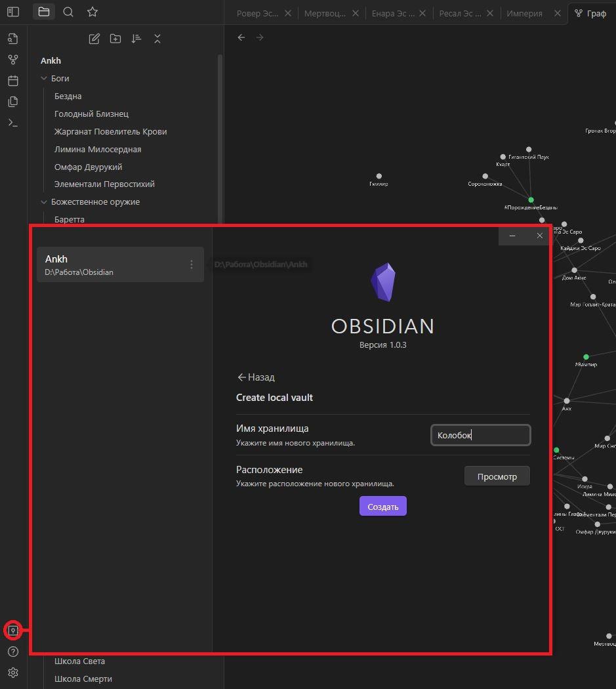
Task: Switch to the Мертвоц... tab
Action: (325, 13)
